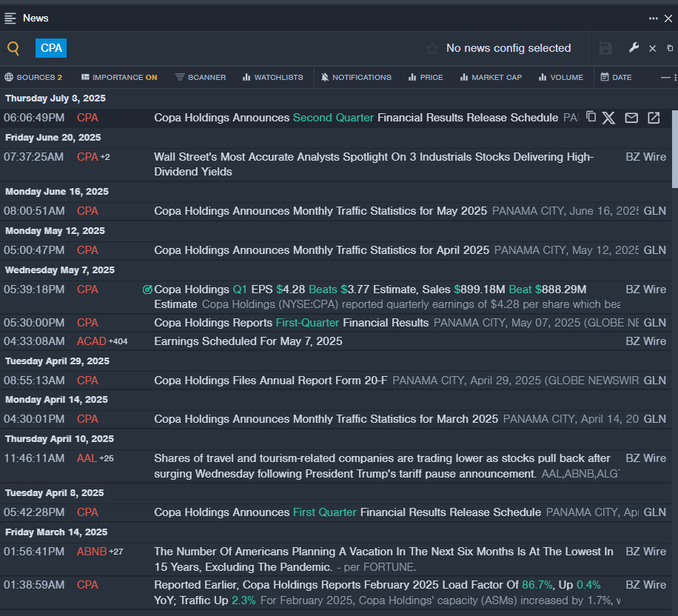Open Copa Holdings Q1 EPS $4.28 Beats story
Image resolution: width=678 pixels, height=616 pixels.
(x=370, y=297)
